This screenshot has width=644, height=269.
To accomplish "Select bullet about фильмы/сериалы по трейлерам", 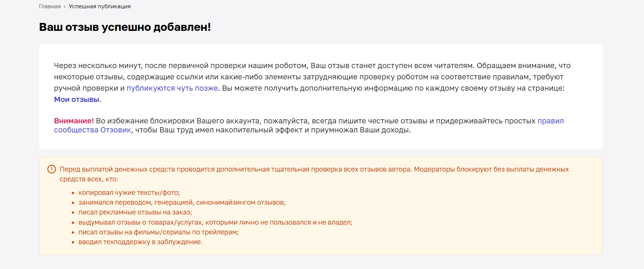I will coord(159,232).
